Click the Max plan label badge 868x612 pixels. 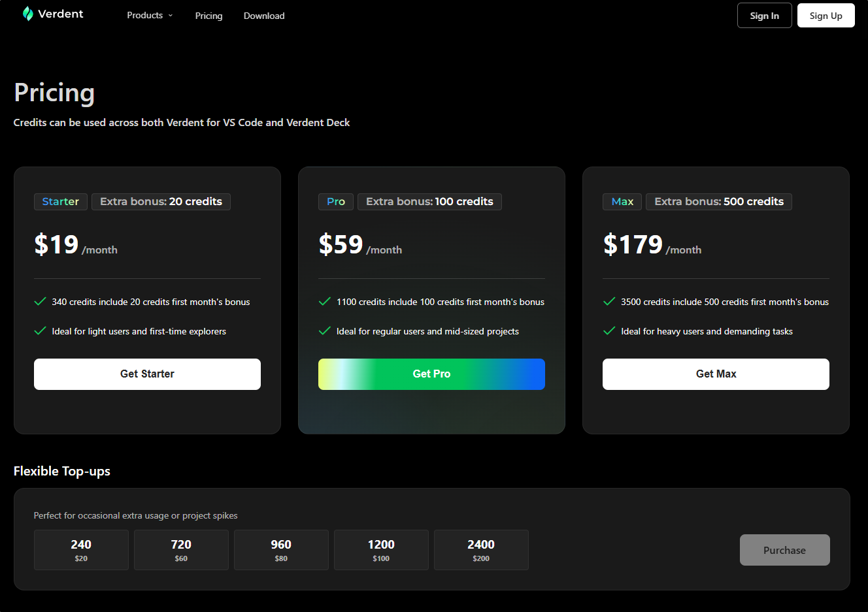tap(622, 202)
